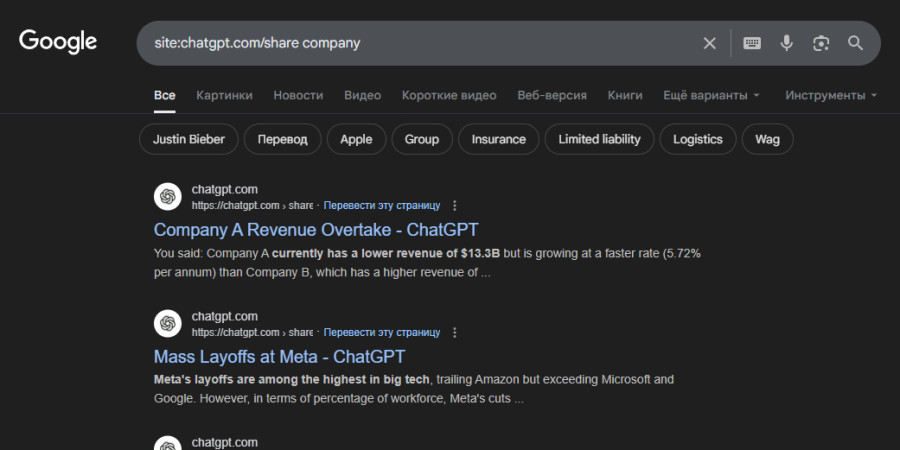This screenshot has height=450, width=900.
Task: Switch to the Картинки tab
Action: (x=224, y=95)
